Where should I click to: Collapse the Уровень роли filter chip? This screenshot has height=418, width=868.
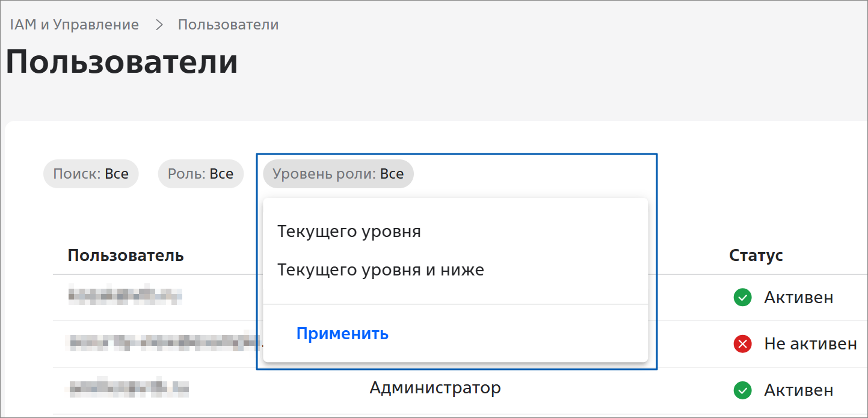point(338,174)
